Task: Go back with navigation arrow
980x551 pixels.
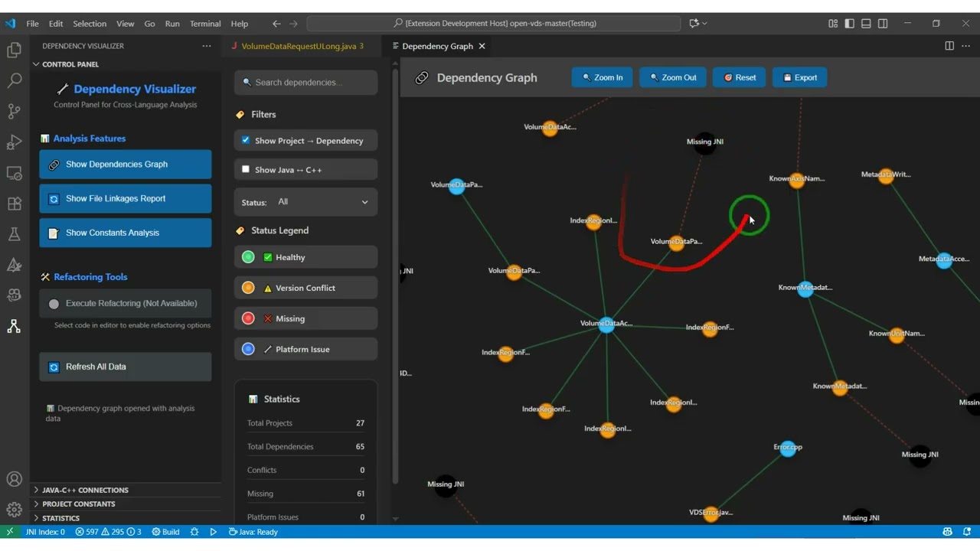Action: (x=276, y=24)
